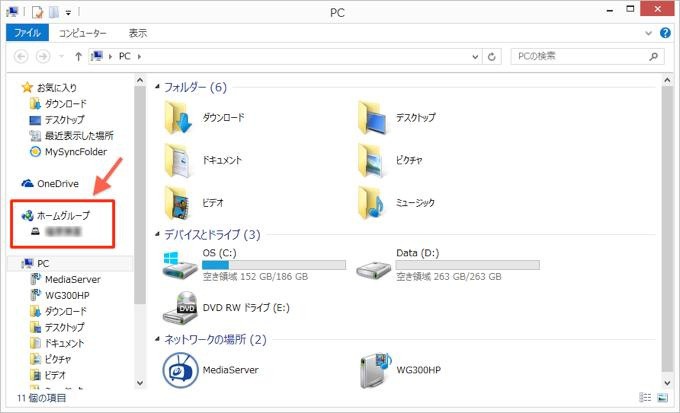Collapse the デバイスとドライブ (3) group header
Image resolution: width=680 pixels, height=413 pixels.
[x=155, y=235]
